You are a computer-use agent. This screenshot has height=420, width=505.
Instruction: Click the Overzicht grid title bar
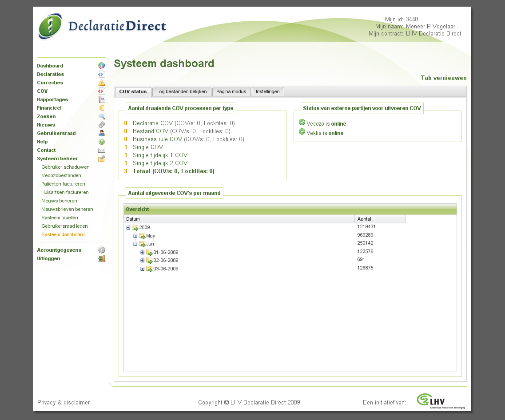290,209
